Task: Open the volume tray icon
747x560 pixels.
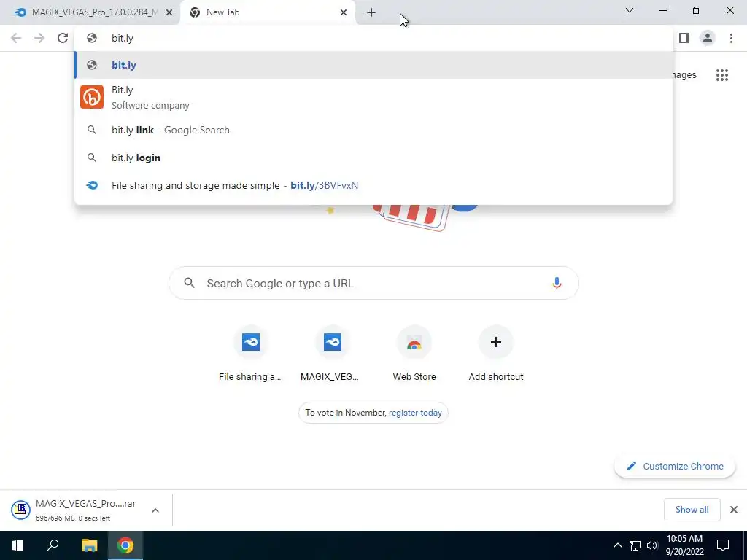Action: 652,545
